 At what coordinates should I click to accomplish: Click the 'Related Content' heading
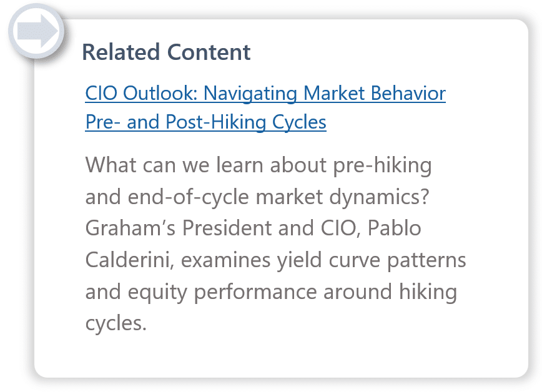click(x=166, y=52)
